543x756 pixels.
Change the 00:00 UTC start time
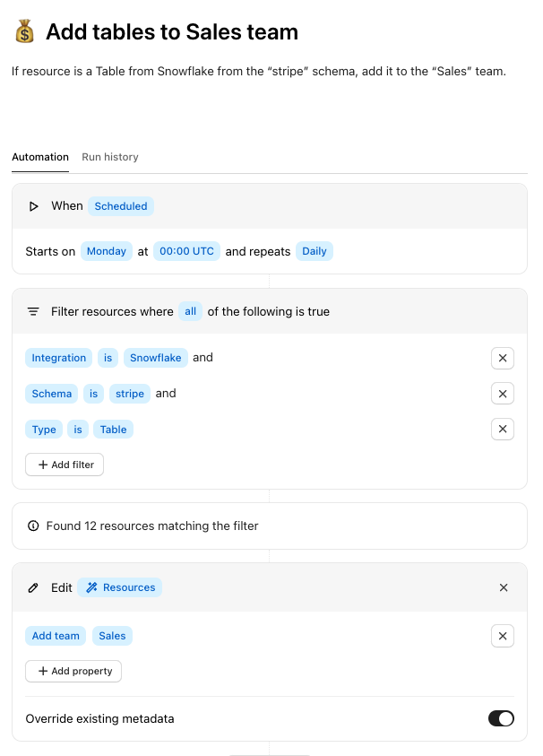click(186, 251)
